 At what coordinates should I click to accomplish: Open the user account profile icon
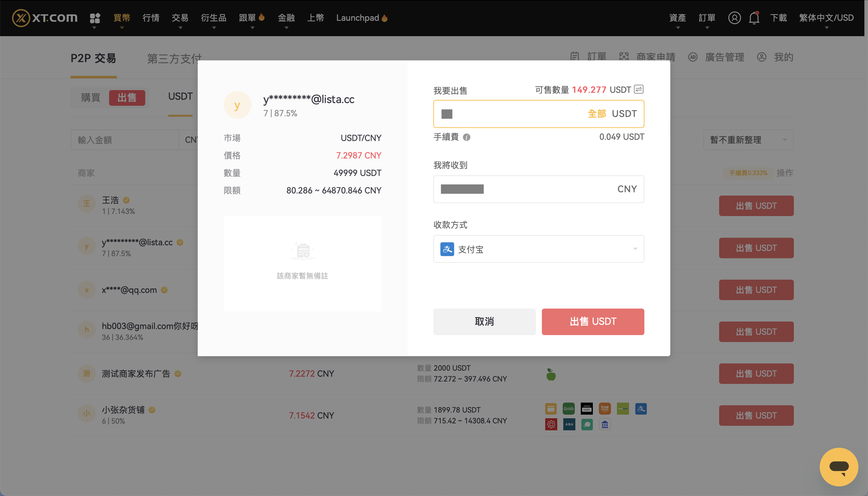[734, 18]
